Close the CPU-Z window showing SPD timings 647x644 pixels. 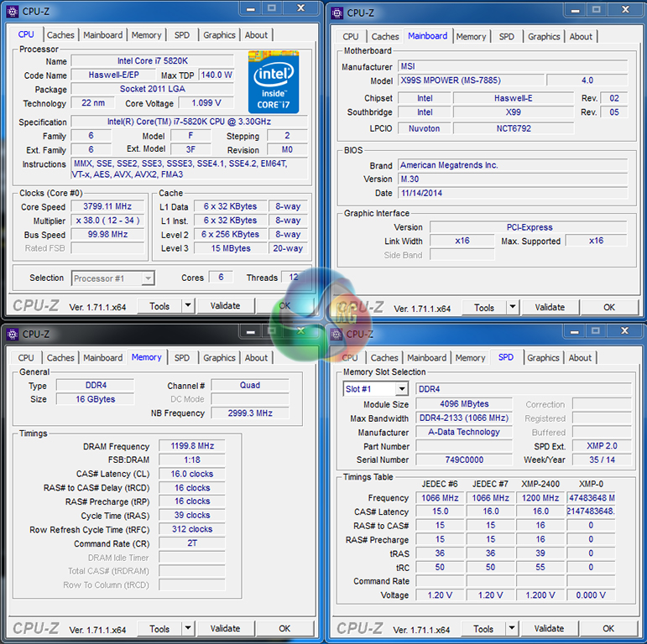[x=624, y=331]
